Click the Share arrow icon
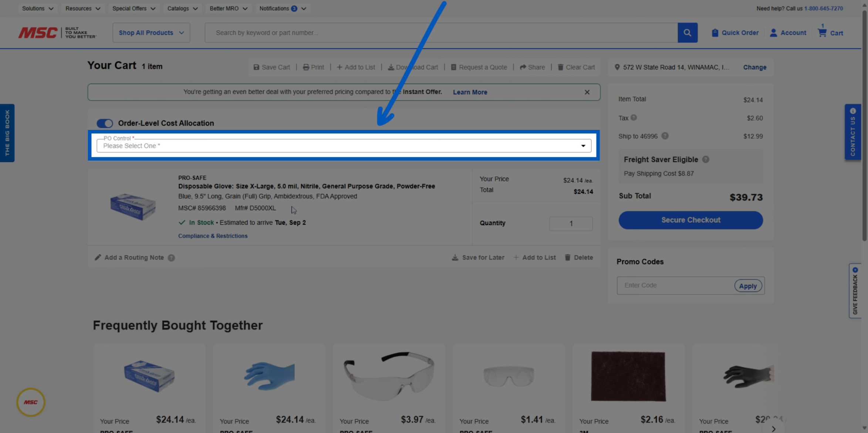The height and width of the screenshot is (433, 868). pyautogui.click(x=523, y=67)
